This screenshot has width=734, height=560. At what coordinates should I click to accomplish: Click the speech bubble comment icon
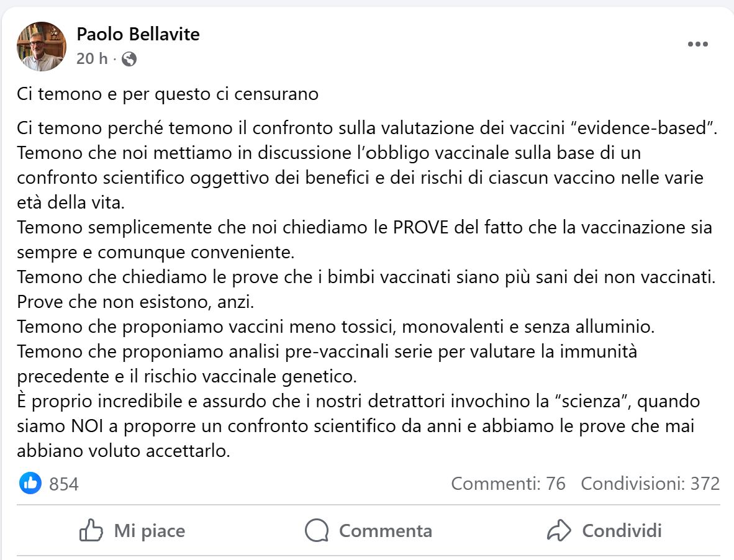[317, 531]
